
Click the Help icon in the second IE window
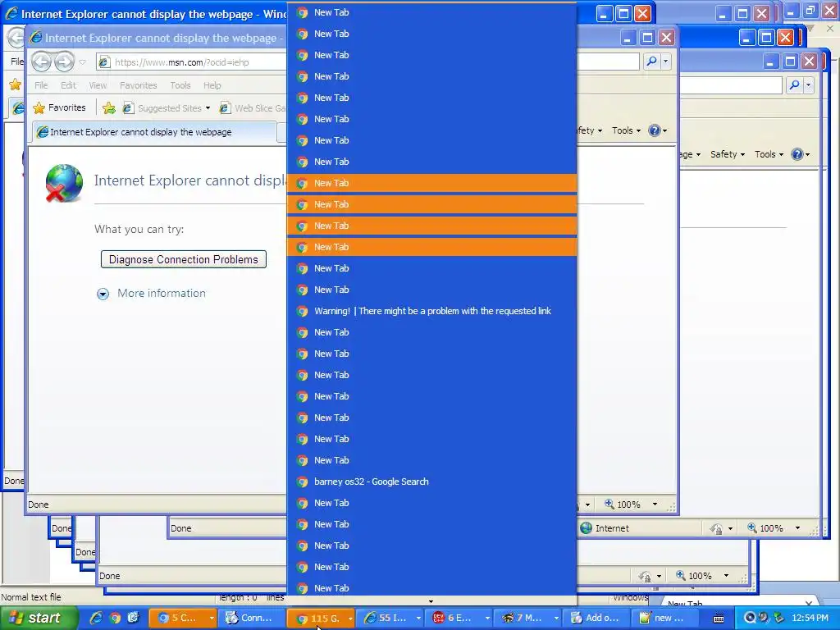click(797, 154)
